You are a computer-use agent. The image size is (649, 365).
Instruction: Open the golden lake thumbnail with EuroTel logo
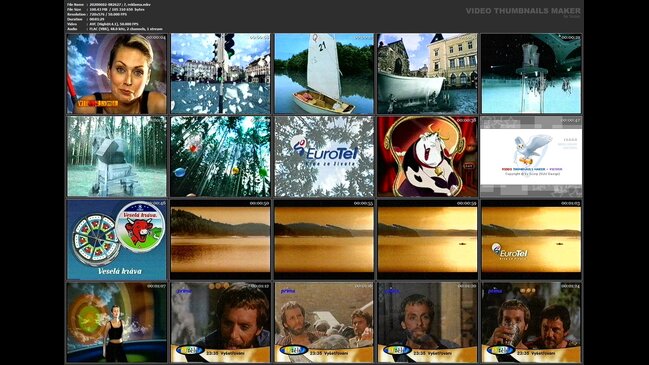click(x=531, y=240)
